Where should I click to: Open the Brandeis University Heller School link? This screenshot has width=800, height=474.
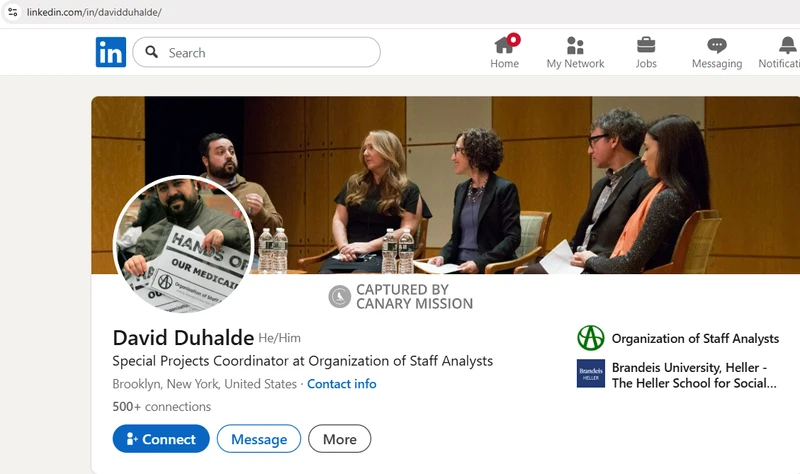pyautogui.click(x=693, y=375)
